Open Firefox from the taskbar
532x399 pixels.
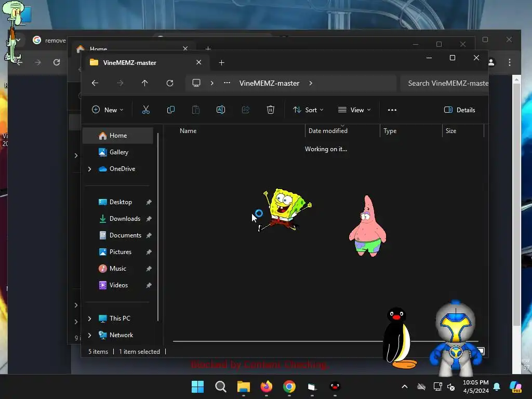pos(267,387)
